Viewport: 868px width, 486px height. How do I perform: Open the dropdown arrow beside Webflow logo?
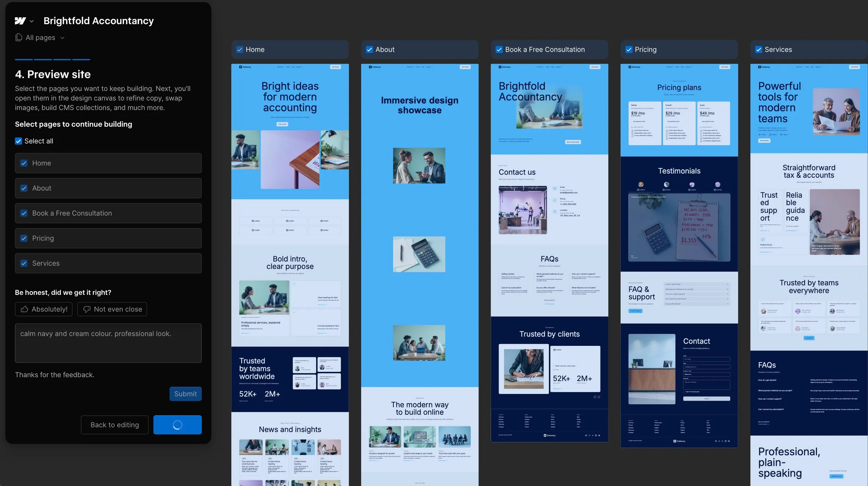[32, 21]
